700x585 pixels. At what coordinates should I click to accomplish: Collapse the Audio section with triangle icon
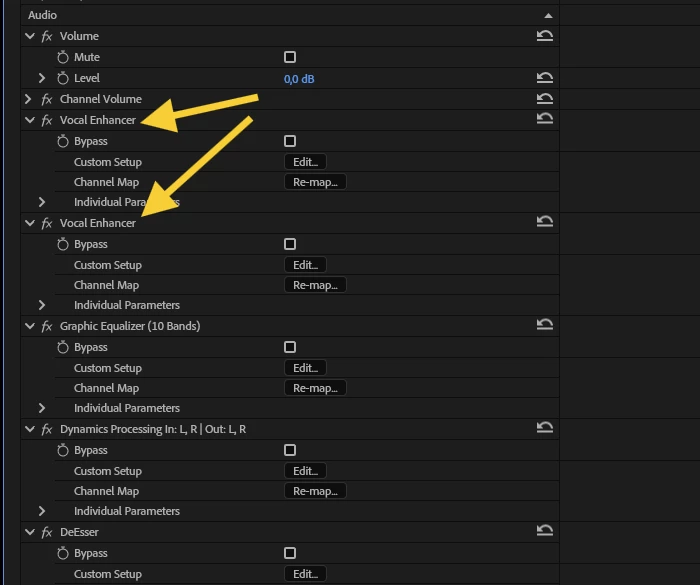(x=548, y=16)
